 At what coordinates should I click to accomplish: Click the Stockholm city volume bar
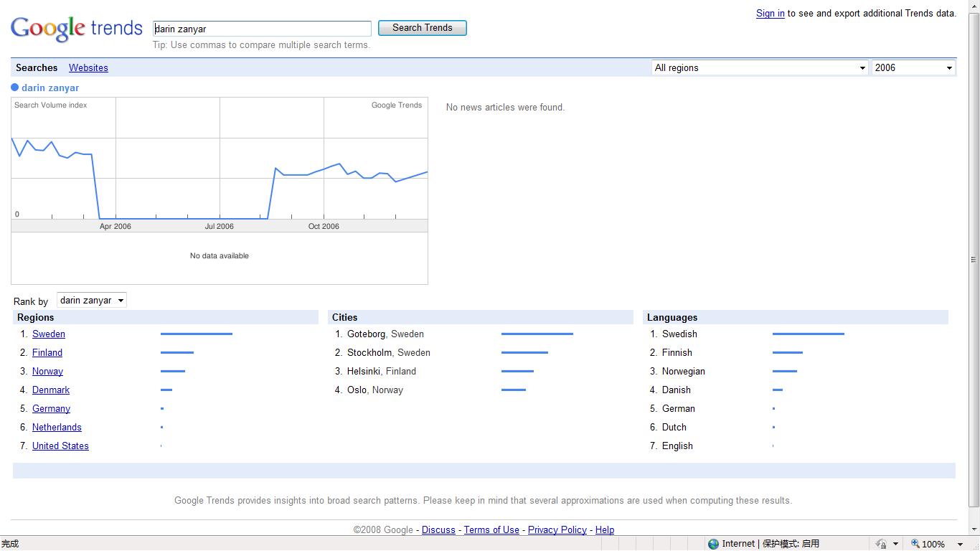[x=524, y=352]
